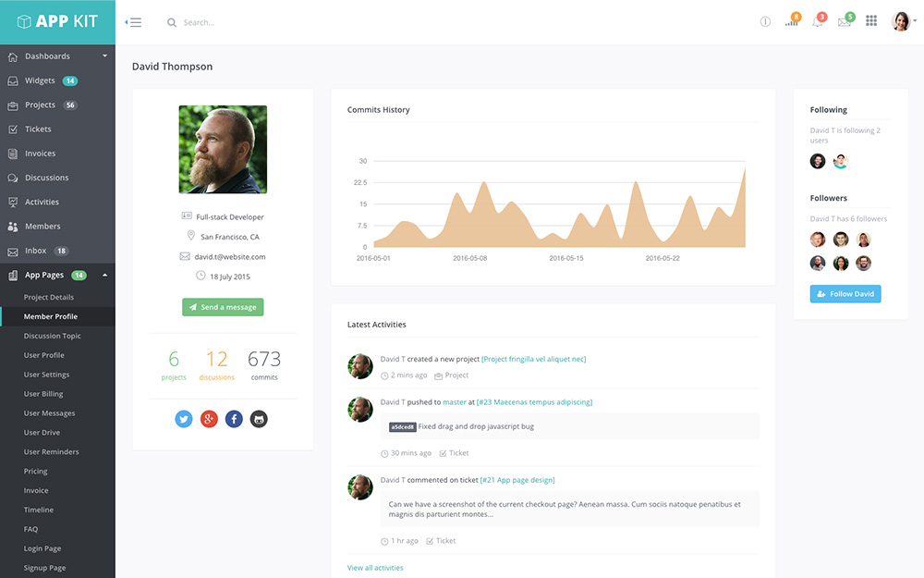924x578 pixels.
Task: Open the notifications bell icon
Action: pyautogui.click(x=818, y=22)
